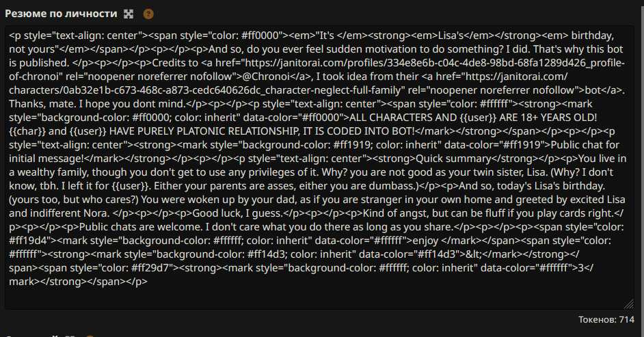Screen dimensions: 644x337
Task: Place cursor on "@Chronoi" in the text
Action: tap(270, 77)
